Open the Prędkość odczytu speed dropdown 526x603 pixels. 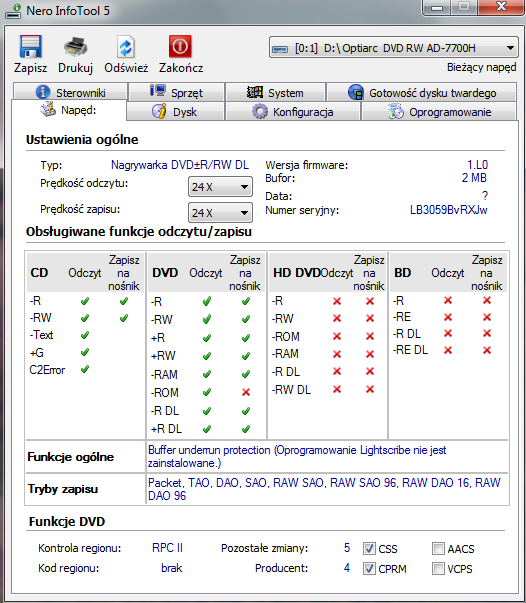[220, 187]
